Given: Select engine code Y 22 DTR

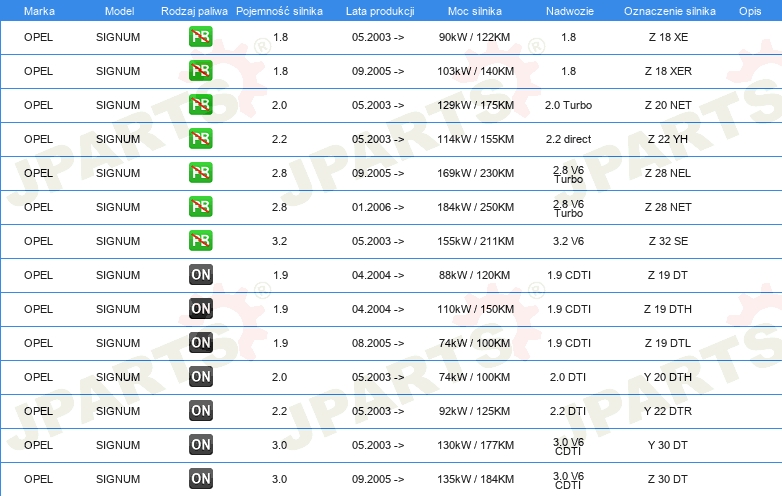Looking at the screenshot, I should coord(668,411).
